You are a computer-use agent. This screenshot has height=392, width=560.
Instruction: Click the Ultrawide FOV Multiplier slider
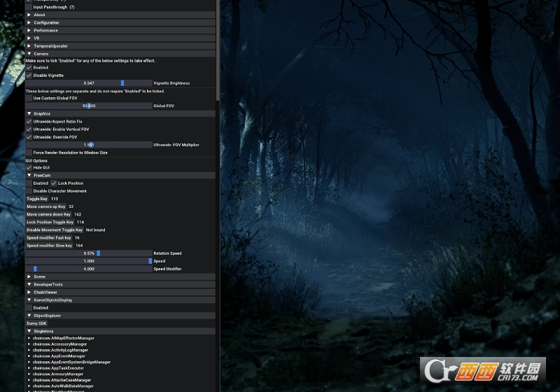click(x=89, y=145)
